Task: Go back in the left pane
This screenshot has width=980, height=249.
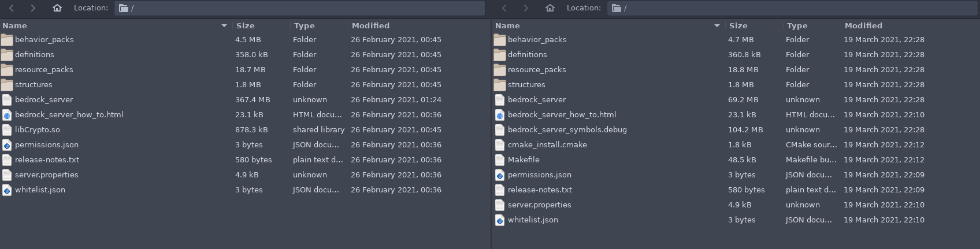Action: 12,8
